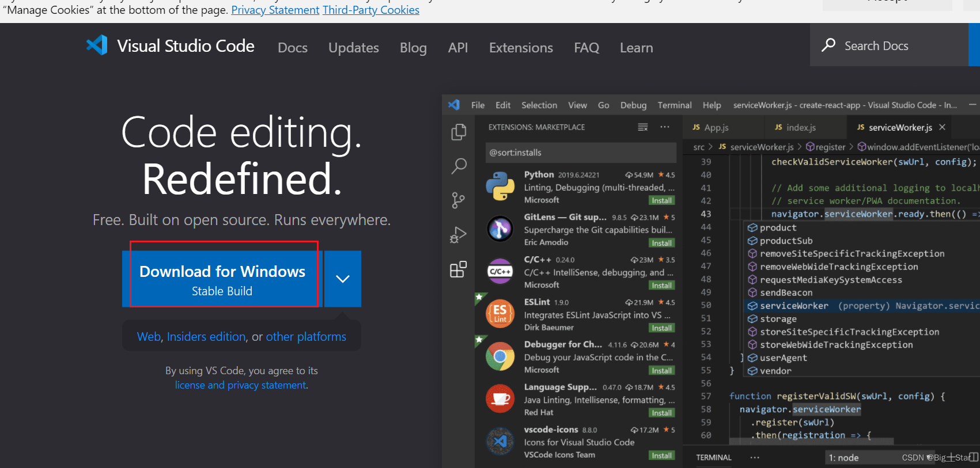Click the @sort:installs extension search box

point(581,153)
